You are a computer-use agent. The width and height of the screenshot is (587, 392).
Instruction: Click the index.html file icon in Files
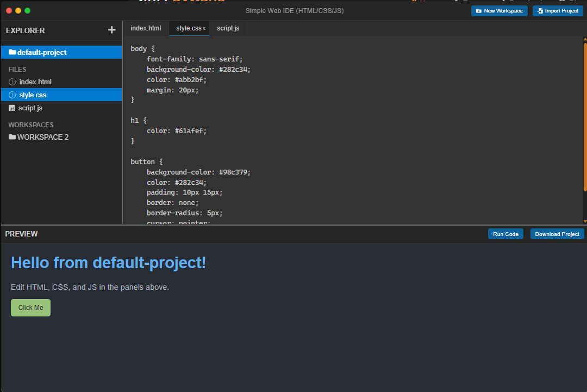point(12,82)
